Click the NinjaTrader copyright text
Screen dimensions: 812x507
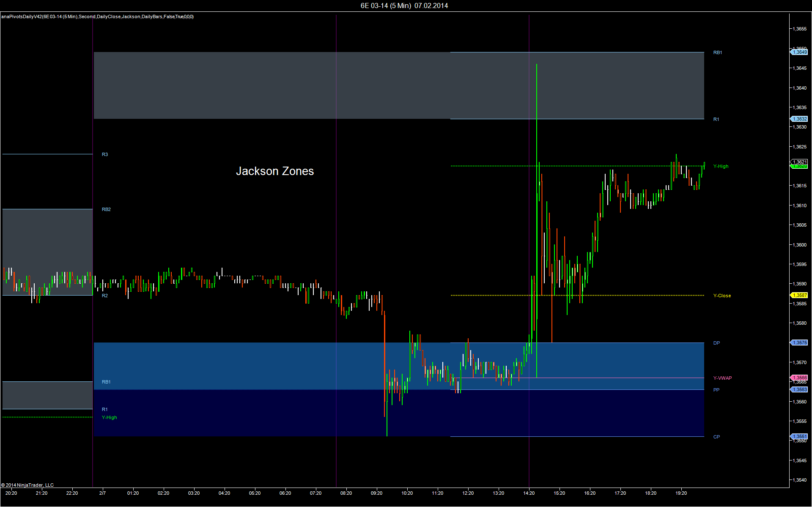[27, 485]
